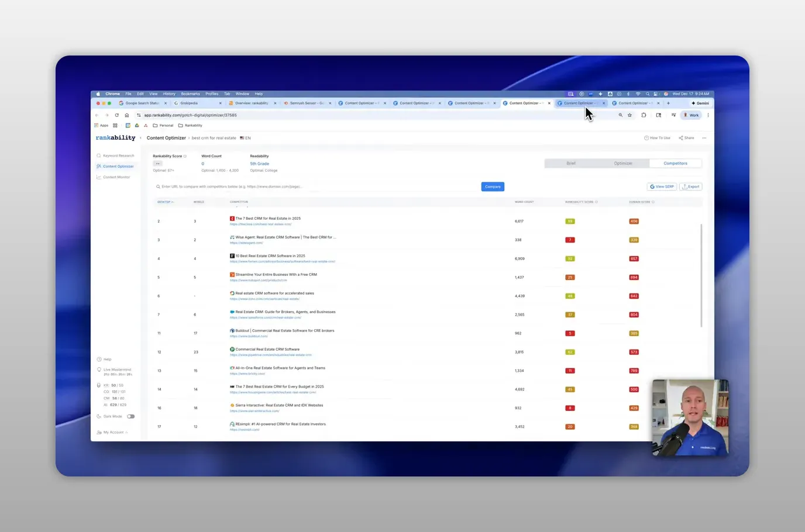Switch to the Brief tab

click(571, 163)
